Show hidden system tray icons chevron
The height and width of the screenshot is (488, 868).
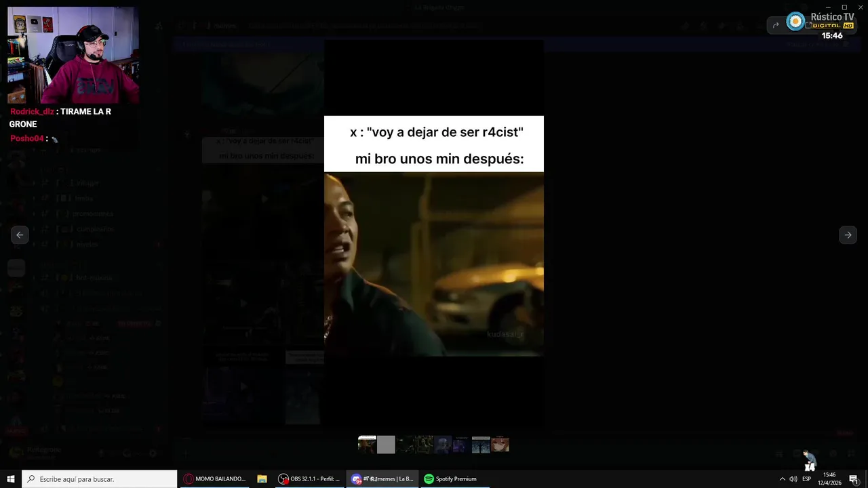pyautogui.click(x=782, y=479)
